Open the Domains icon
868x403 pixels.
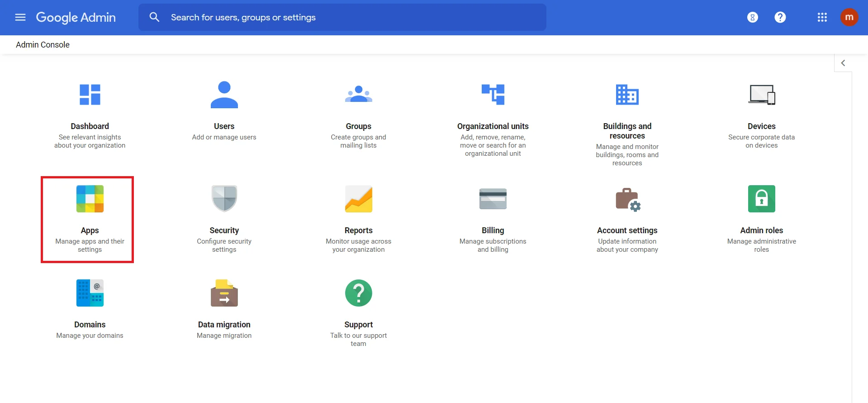click(x=90, y=293)
